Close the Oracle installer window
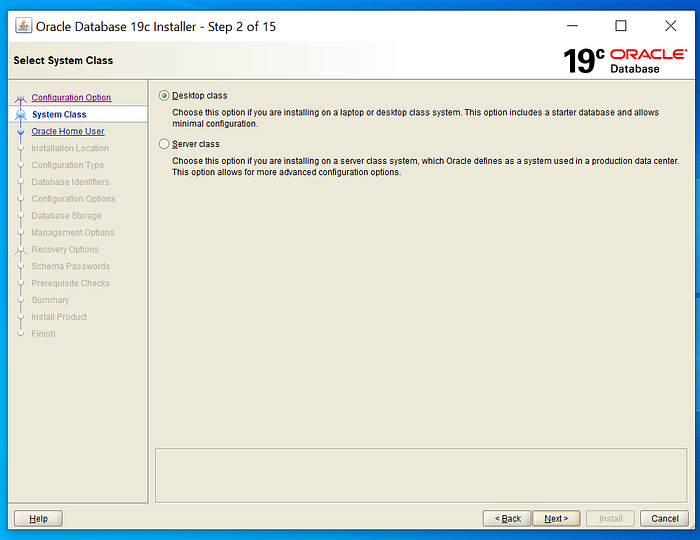This screenshot has height=540, width=700. tap(671, 26)
